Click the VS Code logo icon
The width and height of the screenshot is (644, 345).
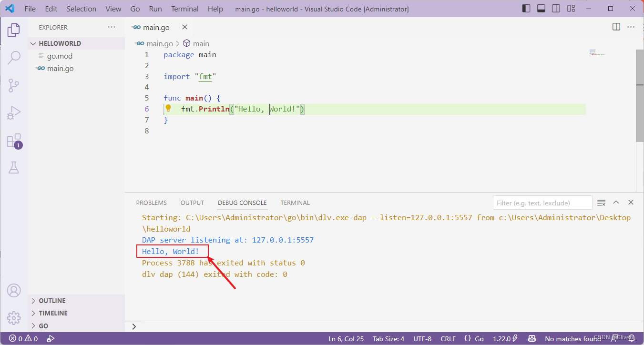pyautogui.click(x=10, y=9)
